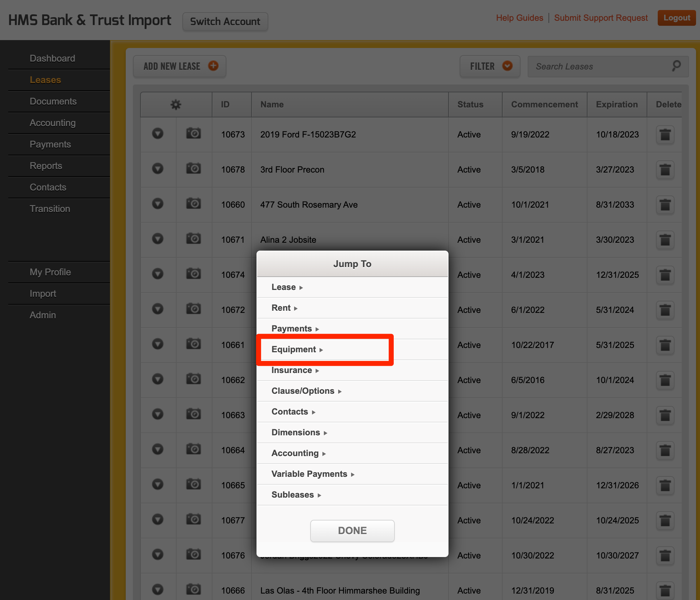
Task: Click the search magnifier icon
Action: (676, 66)
